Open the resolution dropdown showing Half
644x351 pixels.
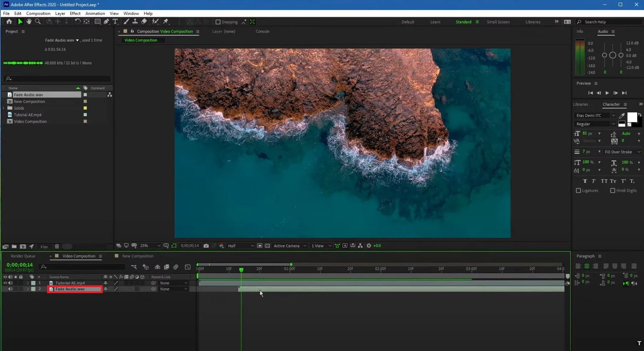(241, 246)
